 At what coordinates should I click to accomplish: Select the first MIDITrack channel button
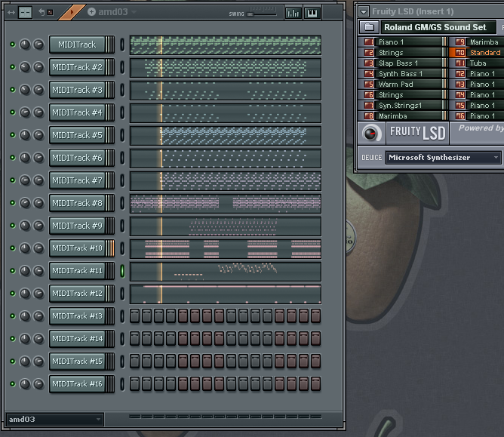pyautogui.click(x=77, y=45)
